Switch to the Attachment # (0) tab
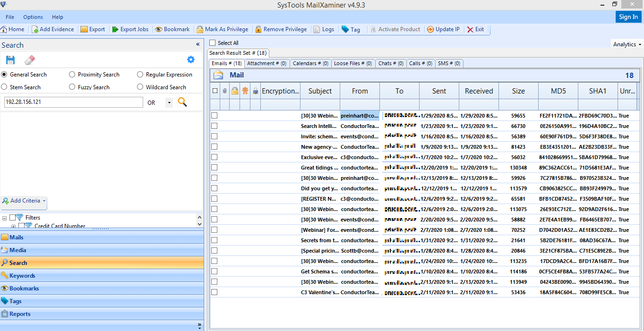Viewport: 644px width, 331px height. click(266, 63)
